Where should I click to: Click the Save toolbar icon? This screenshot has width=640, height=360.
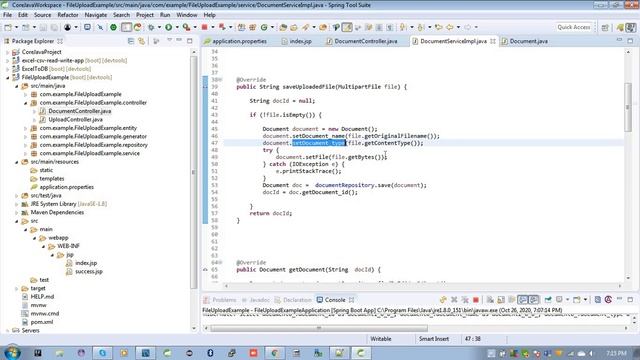click(43, 27)
